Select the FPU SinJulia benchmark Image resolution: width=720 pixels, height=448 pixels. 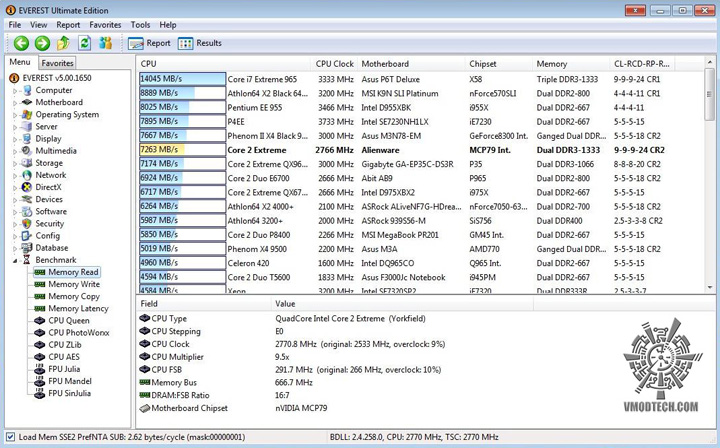tap(70, 393)
